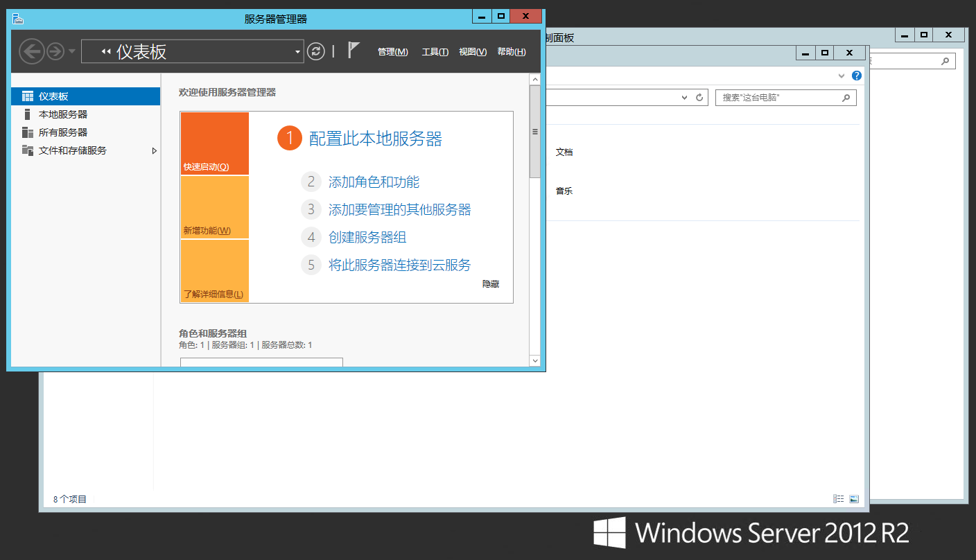
Task: Click the 搜索"这台电脑" search box
Action: (x=778, y=98)
